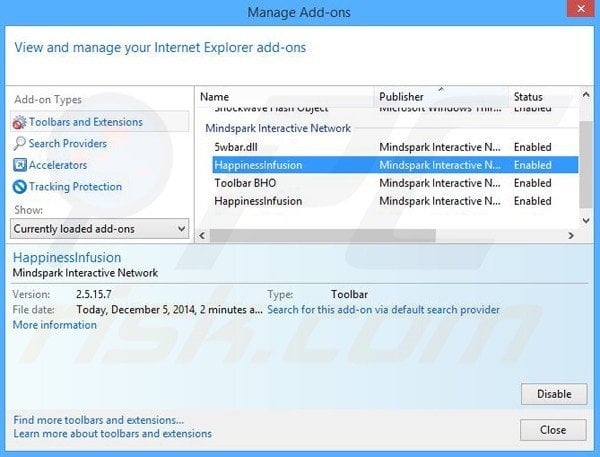Sort list by Status column header
The image size is (600, 457).
[x=543, y=96]
